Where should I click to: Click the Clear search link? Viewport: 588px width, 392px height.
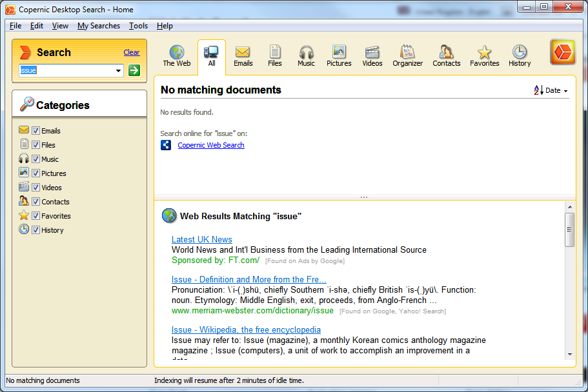[x=132, y=52]
